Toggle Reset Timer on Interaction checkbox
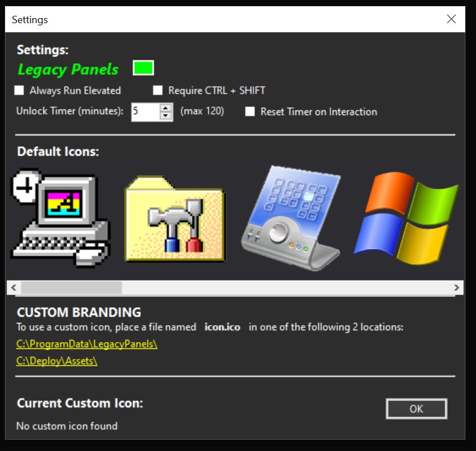Screen dimensions: 476x451 tap(250, 112)
